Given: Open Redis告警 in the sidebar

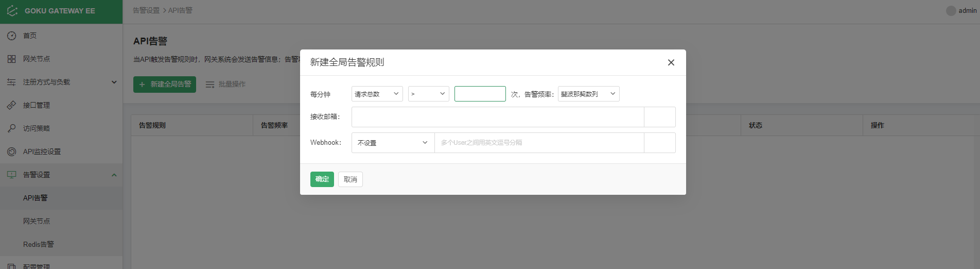Looking at the screenshot, I should (39, 244).
